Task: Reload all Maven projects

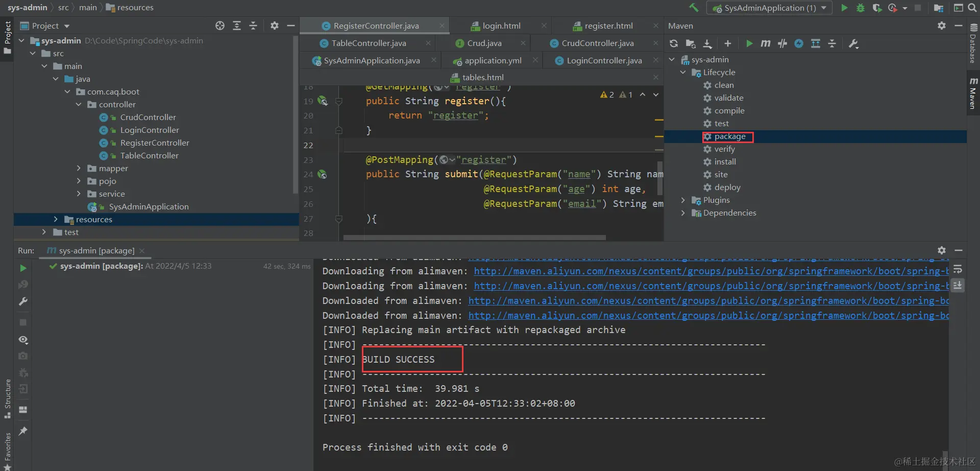Action: pyautogui.click(x=674, y=43)
